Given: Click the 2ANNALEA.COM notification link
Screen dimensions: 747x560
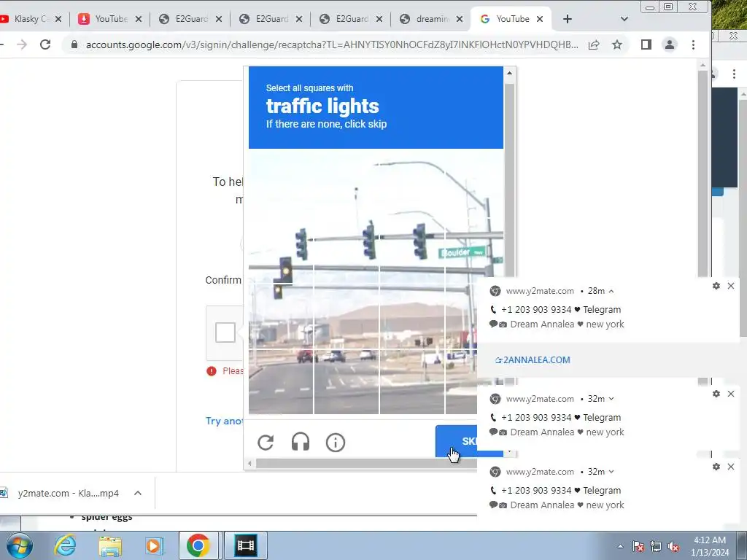Looking at the screenshot, I should tap(533, 360).
